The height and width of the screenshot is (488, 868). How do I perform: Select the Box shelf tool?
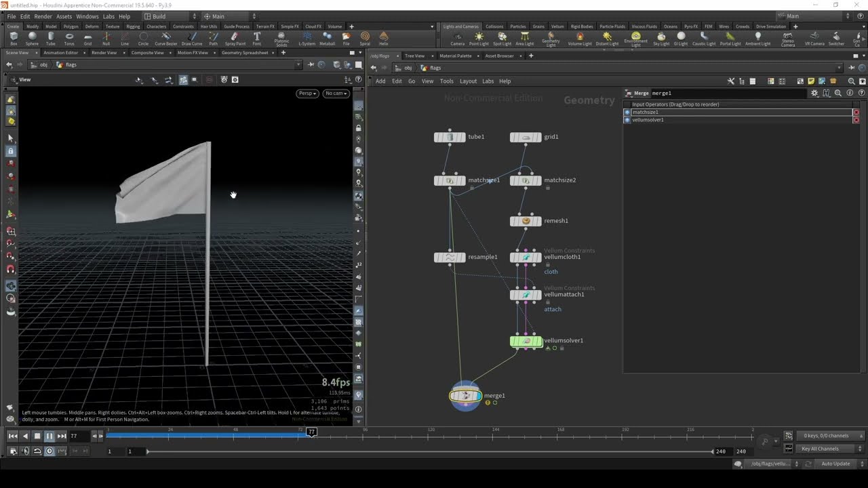pyautogui.click(x=14, y=39)
